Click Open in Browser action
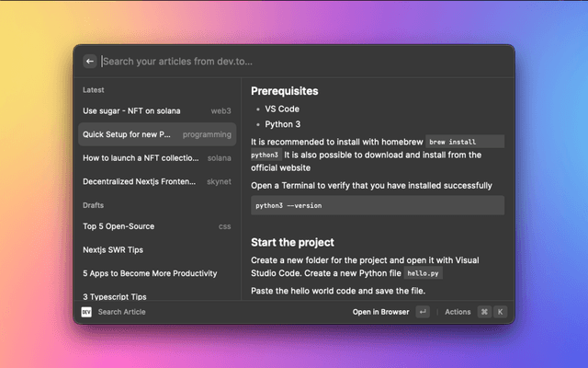 click(380, 312)
